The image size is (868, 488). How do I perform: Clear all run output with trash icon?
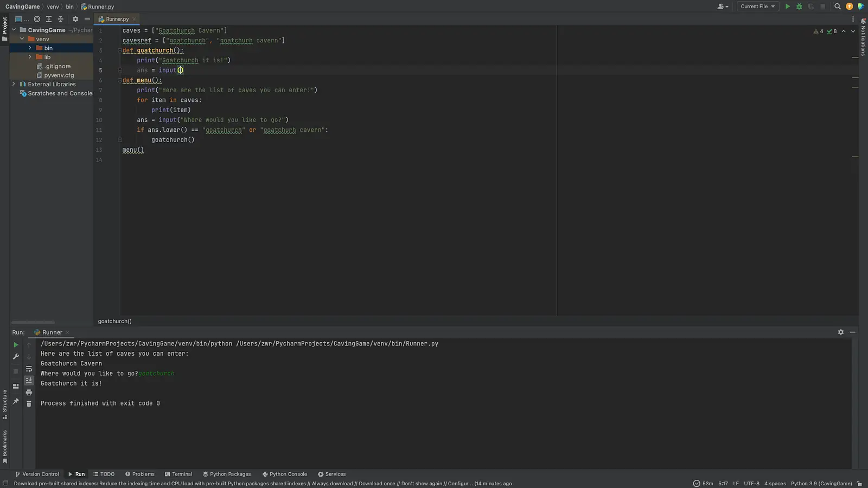(x=29, y=404)
